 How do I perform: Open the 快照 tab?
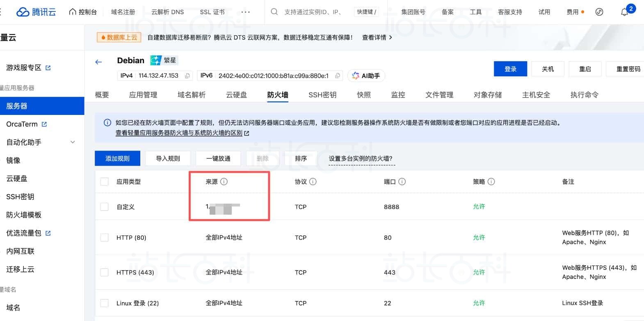point(364,95)
